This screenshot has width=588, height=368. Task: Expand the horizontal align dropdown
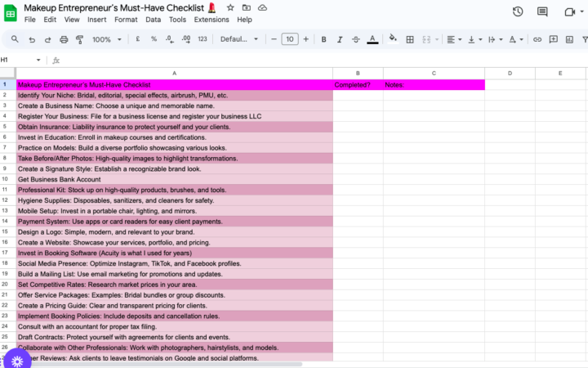click(452, 39)
